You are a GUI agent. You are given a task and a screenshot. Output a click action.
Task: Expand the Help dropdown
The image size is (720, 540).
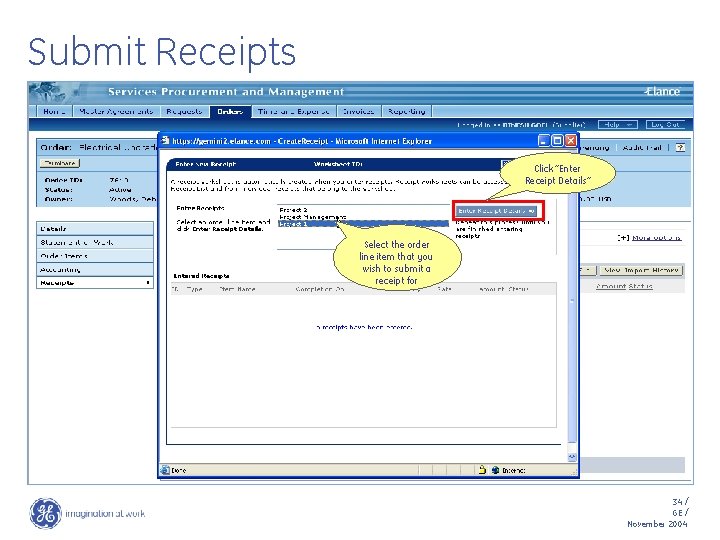[x=618, y=124]
